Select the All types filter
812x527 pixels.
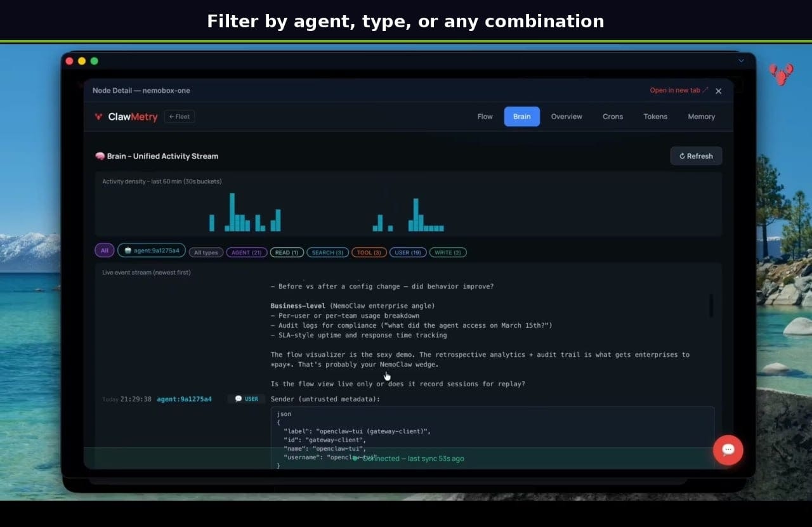206,252
